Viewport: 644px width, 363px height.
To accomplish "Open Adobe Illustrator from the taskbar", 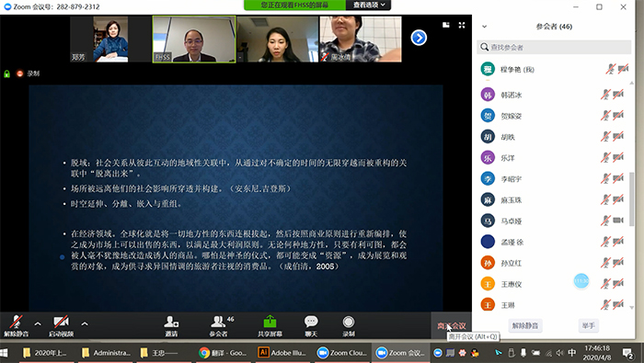I will point(282,353).
